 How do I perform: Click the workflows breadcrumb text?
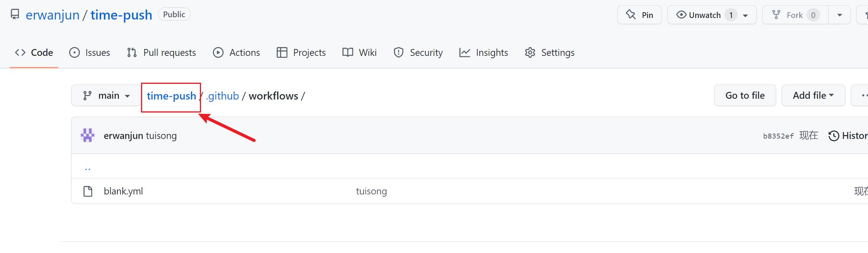[273, 96]
